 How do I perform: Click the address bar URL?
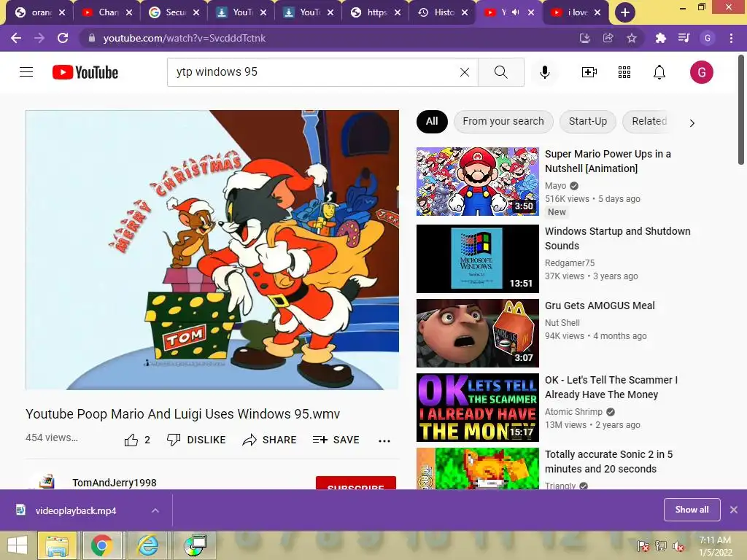(x=185, y=38)
